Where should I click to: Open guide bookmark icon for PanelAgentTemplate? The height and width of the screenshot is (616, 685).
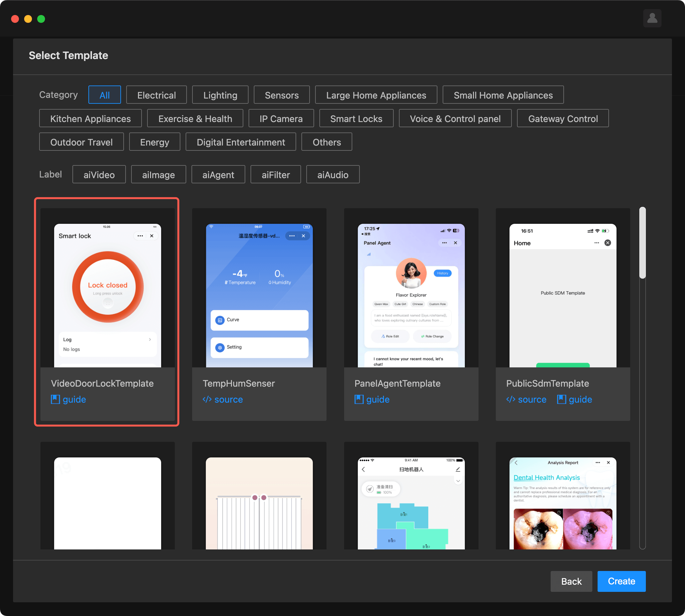359,399
